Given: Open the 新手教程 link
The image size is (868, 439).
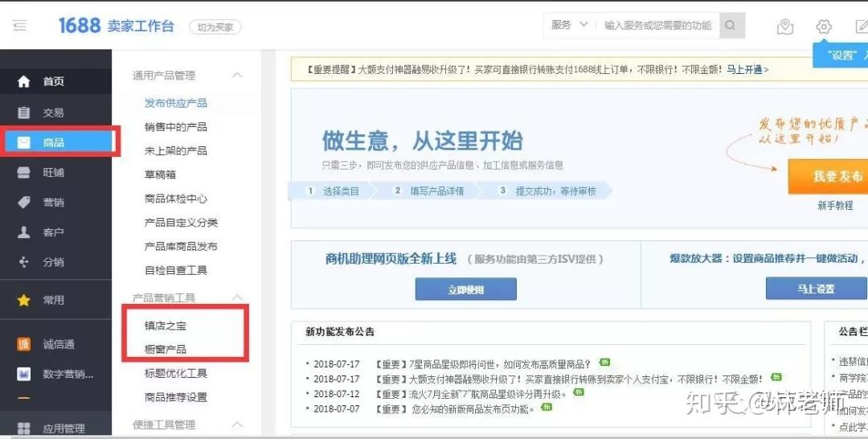Looking at the screenshot, I should [835, 205].
